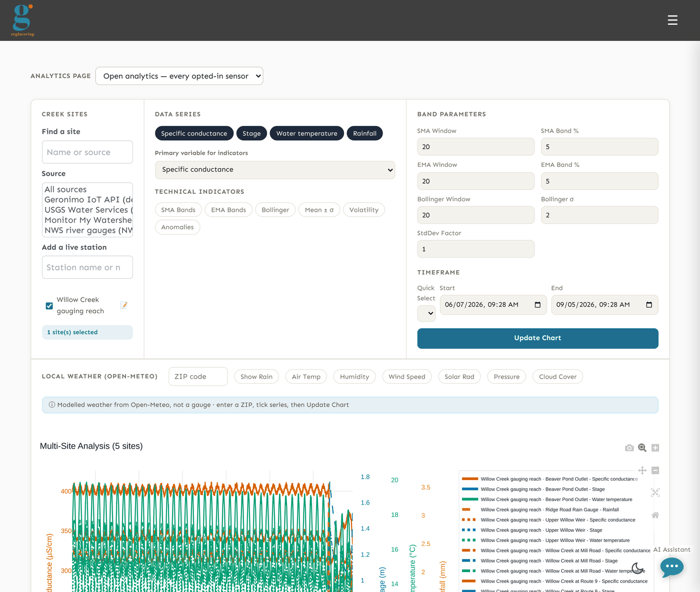
Task: Click the chart zoom in plus icon
Action: 655,448
